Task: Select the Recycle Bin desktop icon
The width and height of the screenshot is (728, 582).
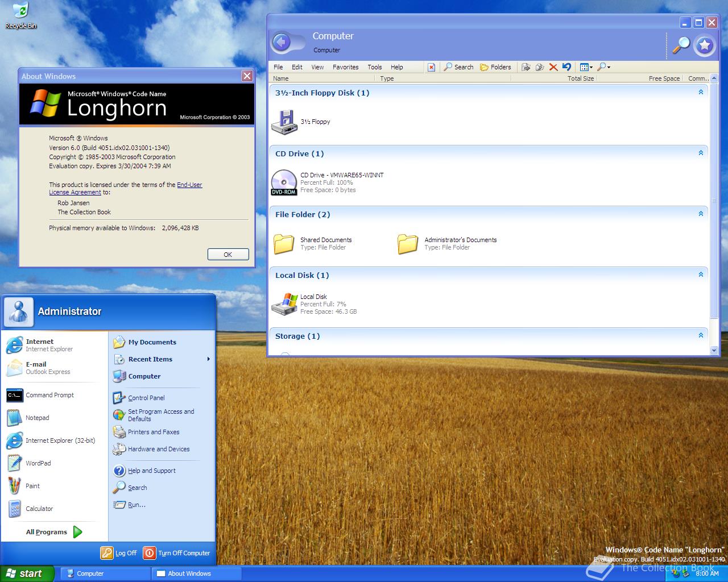Action: click(20, 15)
